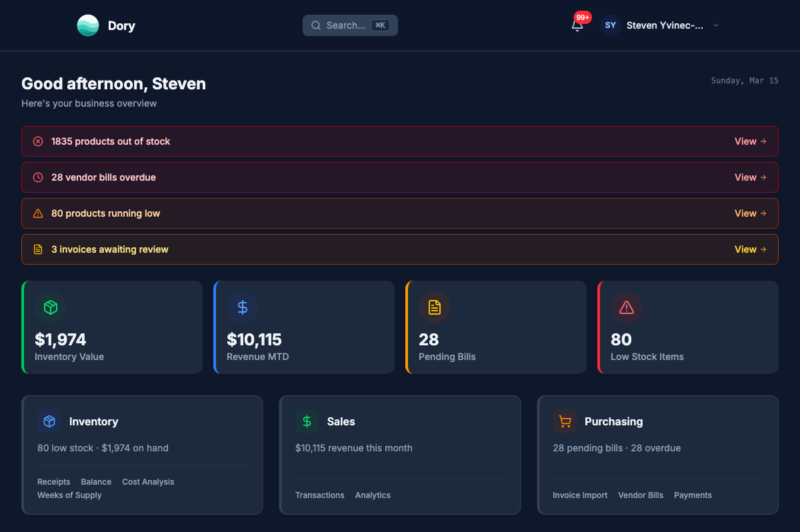This screenshot has width=800, height=532.
Task: Open the Vendor Bills link
Action: (641, 495)
